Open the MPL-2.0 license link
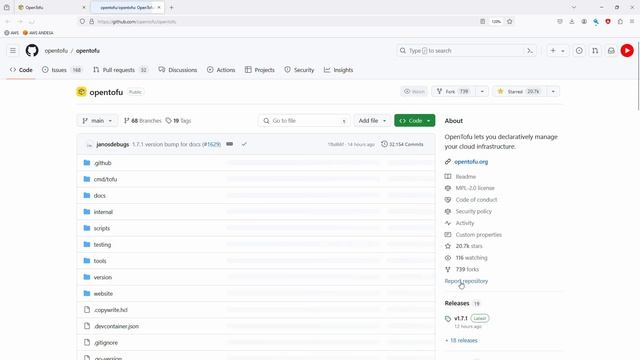The width and height of the screenshot is (640, 360). 475,188
